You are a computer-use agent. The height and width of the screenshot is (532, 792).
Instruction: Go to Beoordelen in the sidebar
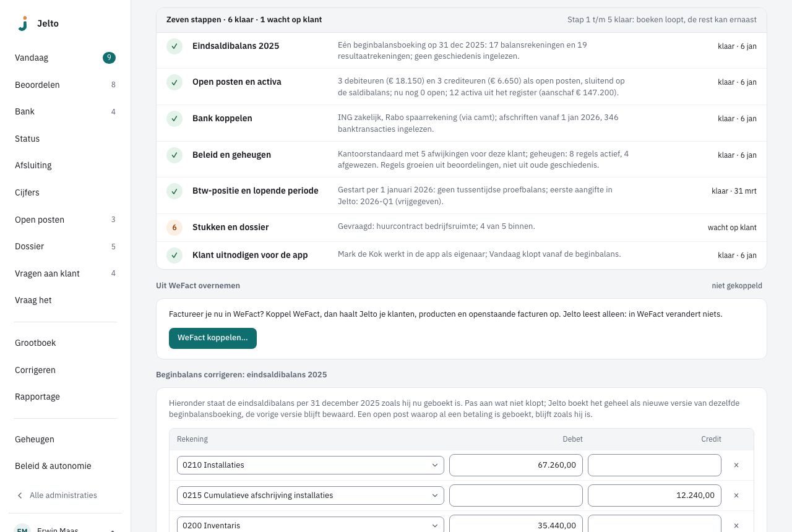tap(65, 85)
